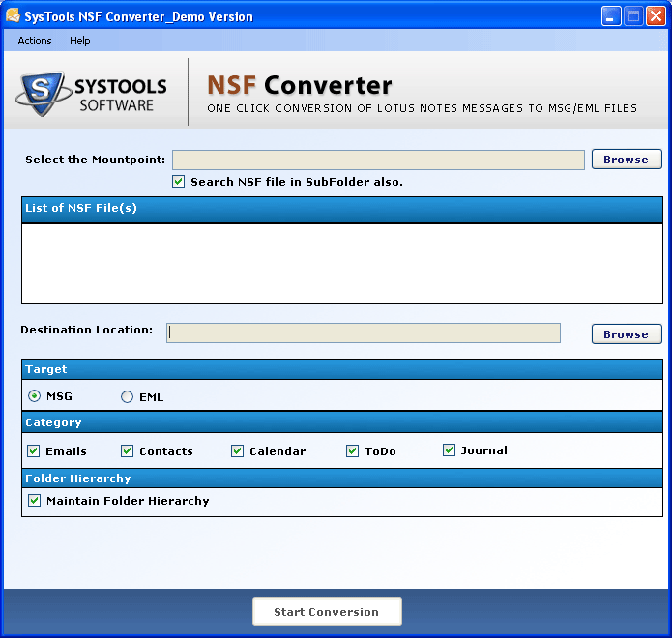Toggle Search NSF file in SubFolder checkbox

click(x=178, y=181)
